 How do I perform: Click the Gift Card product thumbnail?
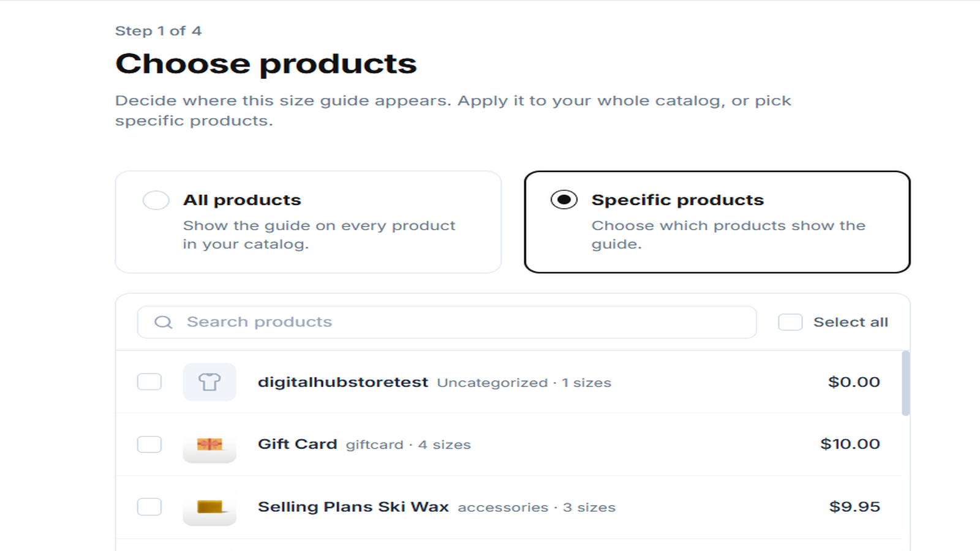click(209, 444)
